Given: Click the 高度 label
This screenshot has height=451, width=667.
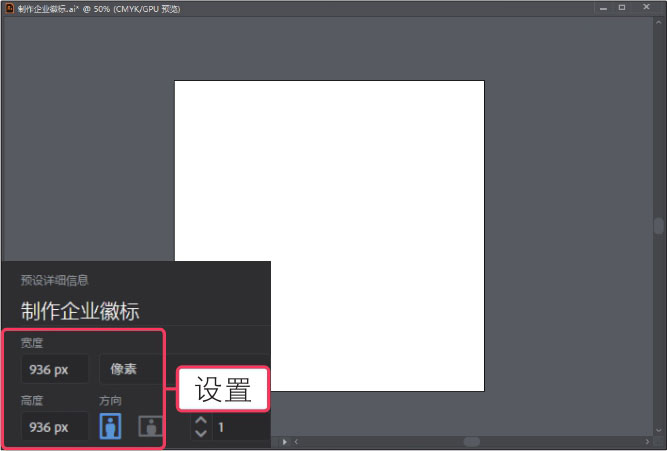Looking at the screenshot, I should click(32, 400).
